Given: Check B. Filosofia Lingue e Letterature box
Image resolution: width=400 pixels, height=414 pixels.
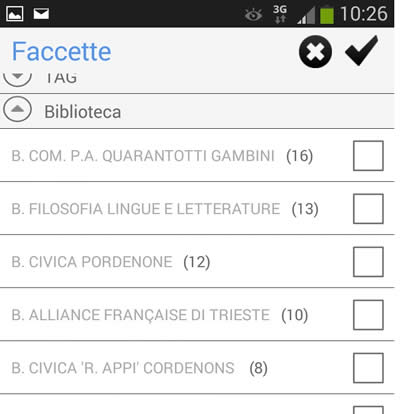Looking at the screenshot, I should 368,209.
